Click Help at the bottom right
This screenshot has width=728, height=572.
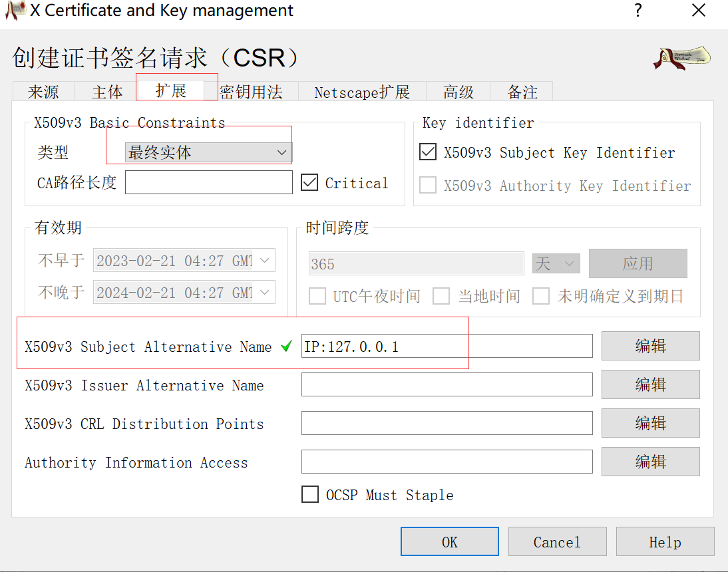pos(665,541)
